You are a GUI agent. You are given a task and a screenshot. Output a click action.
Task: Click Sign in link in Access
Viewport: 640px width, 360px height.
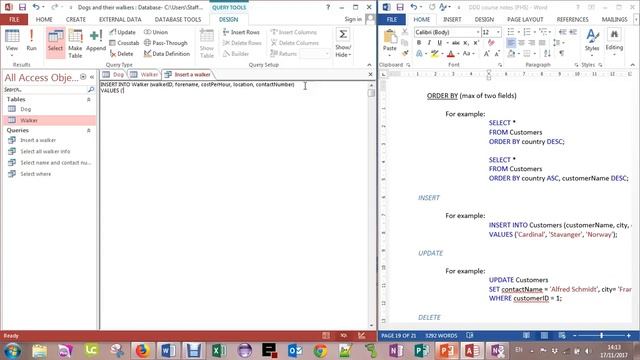tap(353, 19)
